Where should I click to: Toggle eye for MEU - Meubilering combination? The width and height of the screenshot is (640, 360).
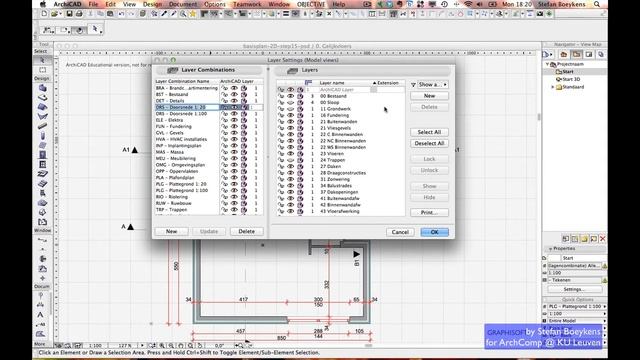pos(234,158)
